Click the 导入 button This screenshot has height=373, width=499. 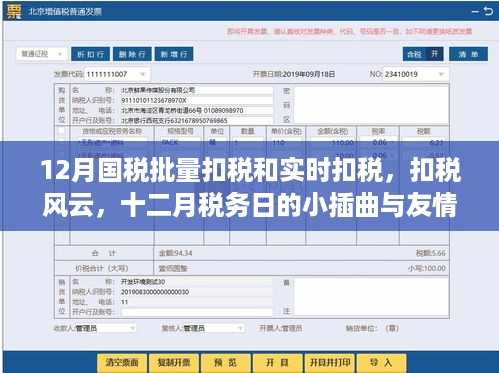click(382, 363)
